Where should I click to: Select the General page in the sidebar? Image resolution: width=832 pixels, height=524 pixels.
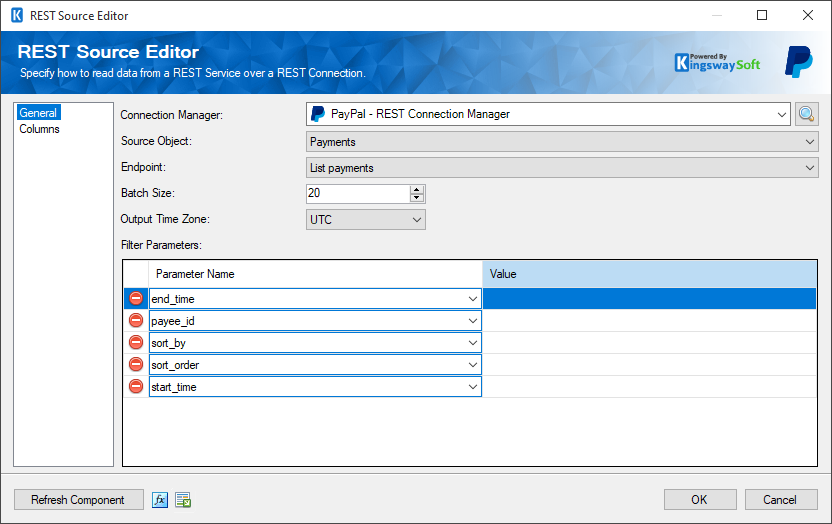pyautogui.click(x=38, y=112)
